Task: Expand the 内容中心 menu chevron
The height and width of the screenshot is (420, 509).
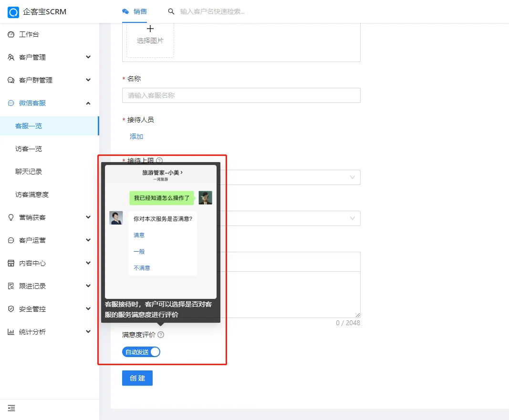Action: pos(88,263)
